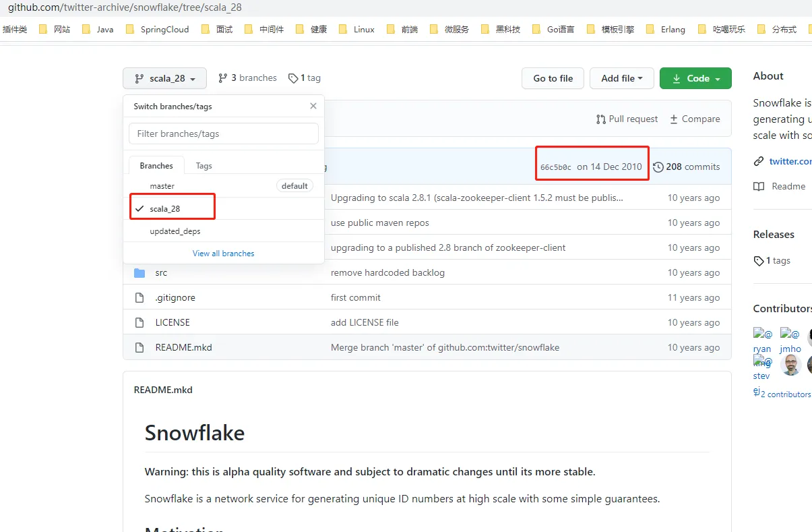
Task: Click the README.mkd file icon
Action: tap(139, 347)
